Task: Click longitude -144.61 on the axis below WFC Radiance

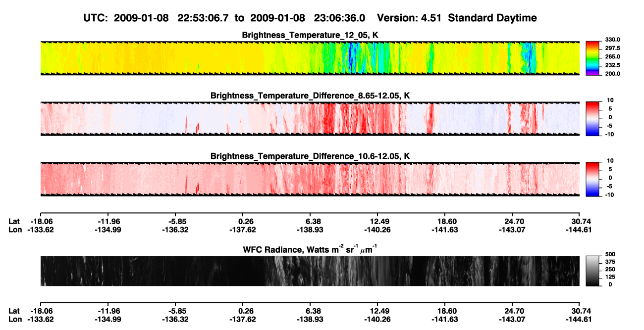Action: tap(578, 319)
